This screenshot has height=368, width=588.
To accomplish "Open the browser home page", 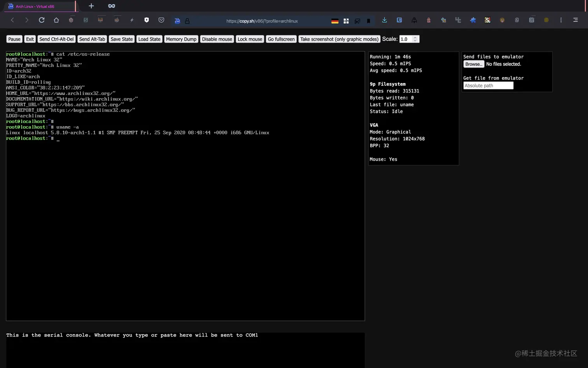I will click(56, 20).
